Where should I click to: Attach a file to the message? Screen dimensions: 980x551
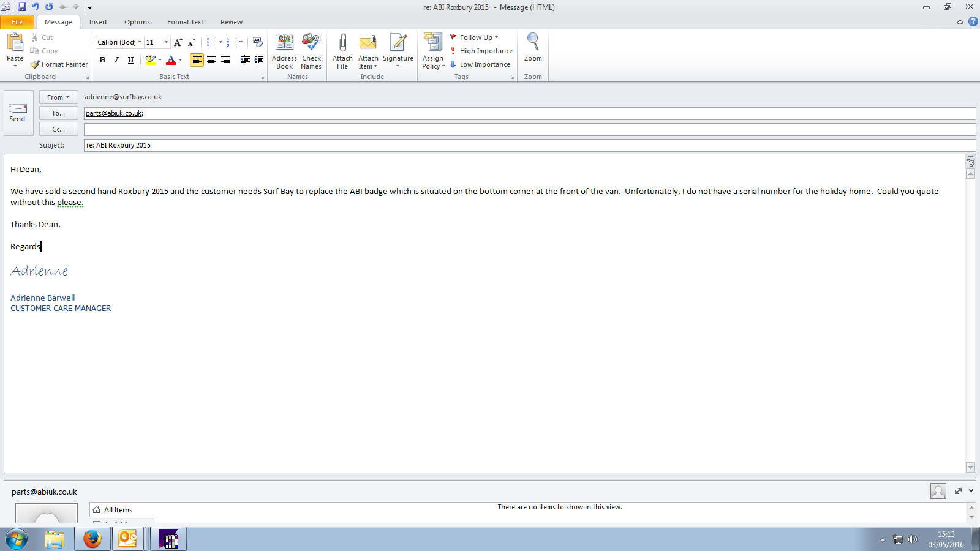(x=342, y=51)
